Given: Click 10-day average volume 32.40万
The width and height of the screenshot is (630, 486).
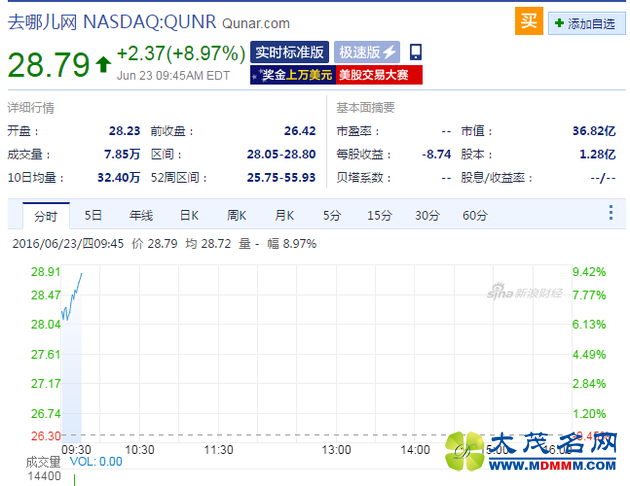Looking at the screenshot, I should (x=119, y=178).
